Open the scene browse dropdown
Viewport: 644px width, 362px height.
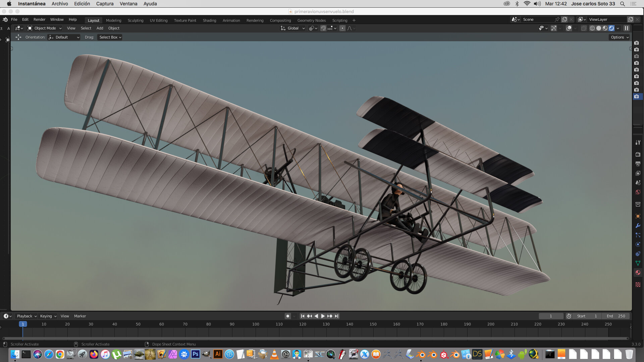coord(516,19)
